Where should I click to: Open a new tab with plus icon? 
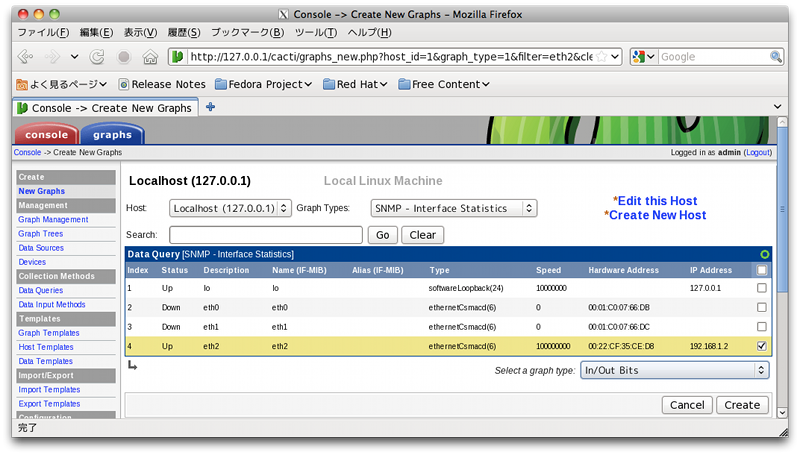[x=210, y=107]
